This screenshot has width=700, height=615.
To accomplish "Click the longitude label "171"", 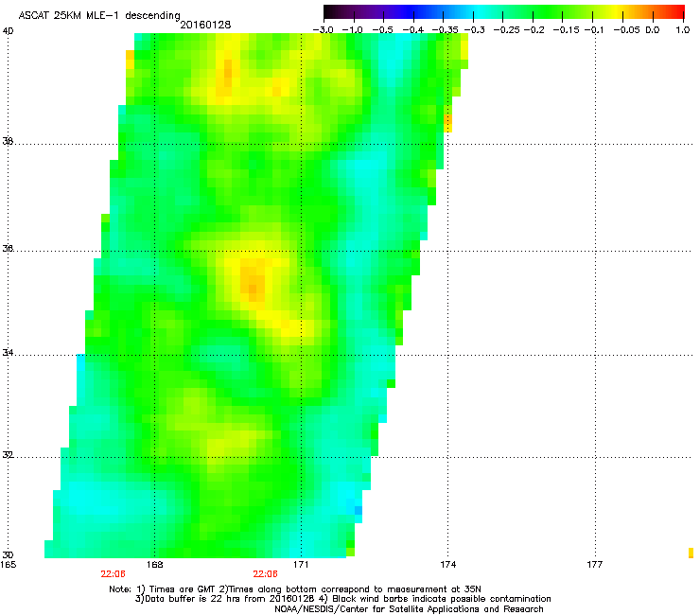I will [x=301, y=565].
